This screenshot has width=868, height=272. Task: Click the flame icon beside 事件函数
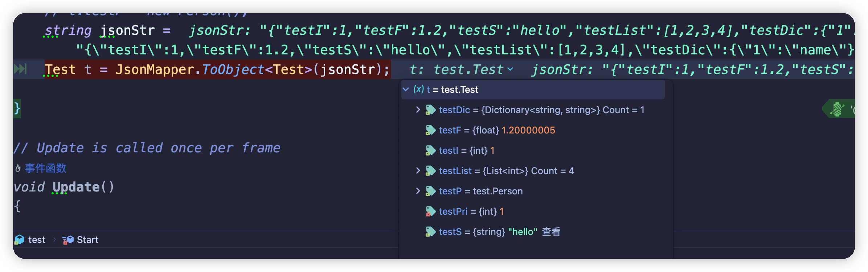[18, 168]
